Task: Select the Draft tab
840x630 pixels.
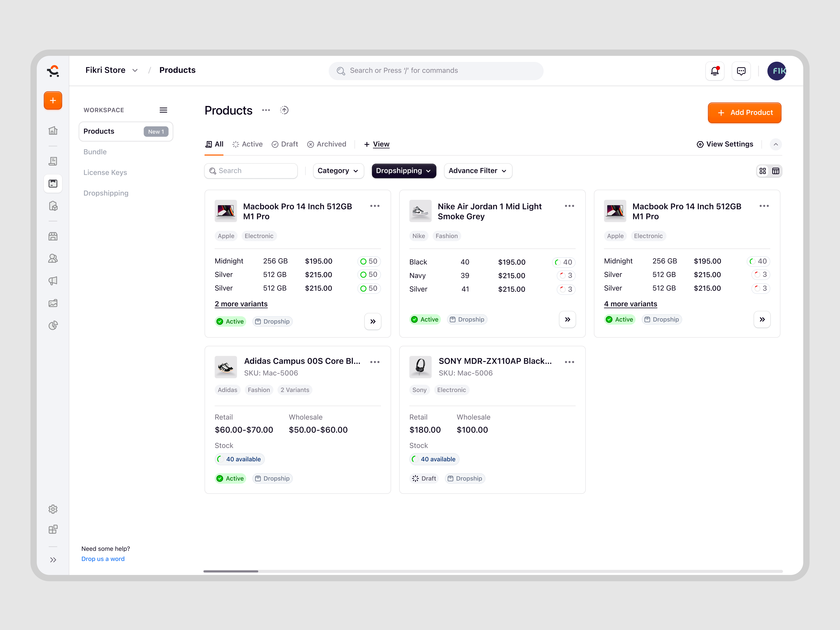Action: (285, 144)
